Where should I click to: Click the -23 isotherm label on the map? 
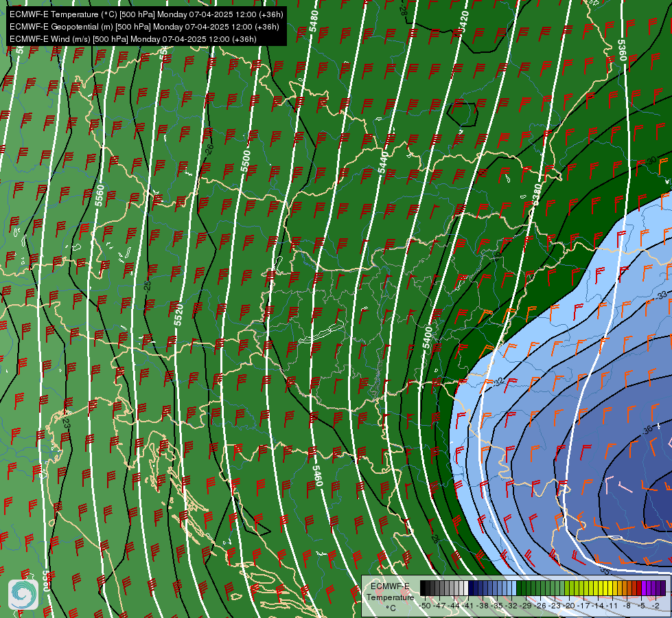coord(66,422)
